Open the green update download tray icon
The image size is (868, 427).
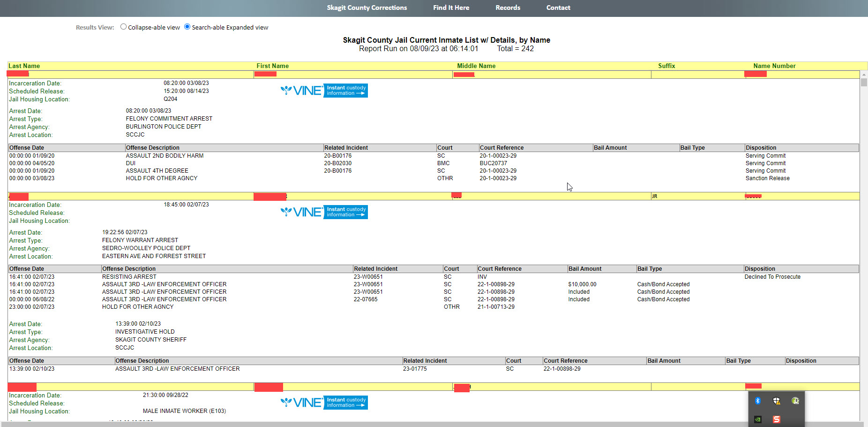coord(795,401)
